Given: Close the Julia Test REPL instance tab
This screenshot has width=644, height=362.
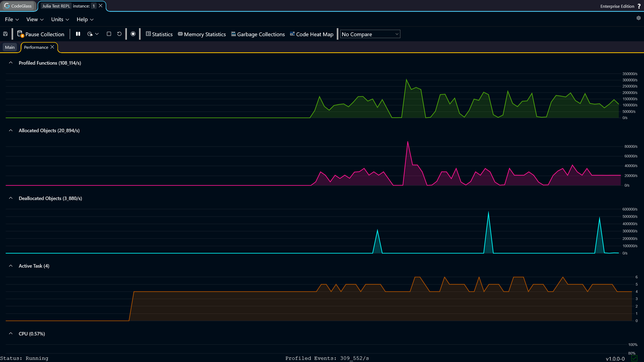Looking at the screenshot, I should click(101, 6).
